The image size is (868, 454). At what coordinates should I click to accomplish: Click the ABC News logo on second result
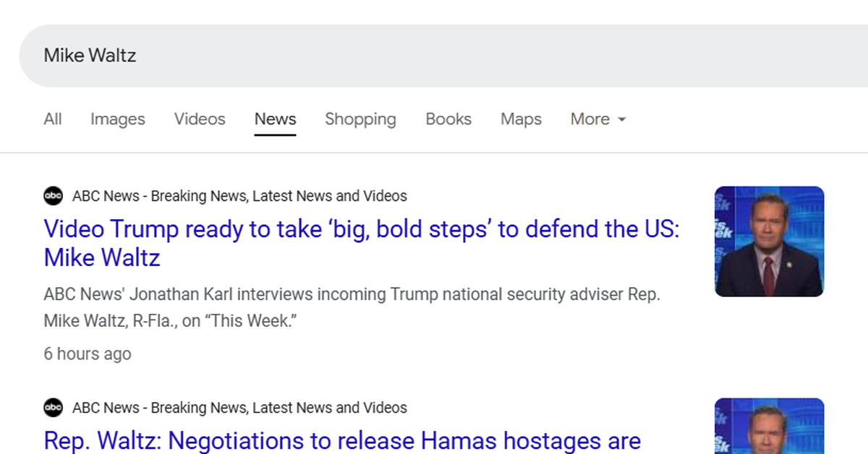(53, 408)
